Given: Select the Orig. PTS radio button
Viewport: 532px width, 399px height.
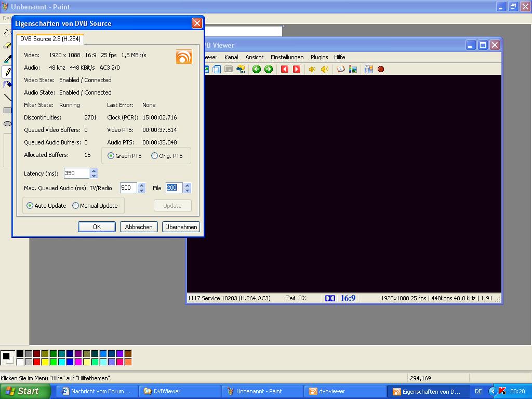Looking at the screenshot, I should click(154, 156).
